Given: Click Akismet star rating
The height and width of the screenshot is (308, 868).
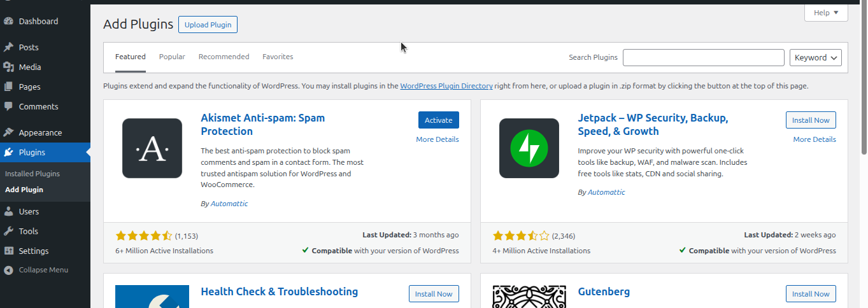Looking at the screenshot, I should coord(144,235).
